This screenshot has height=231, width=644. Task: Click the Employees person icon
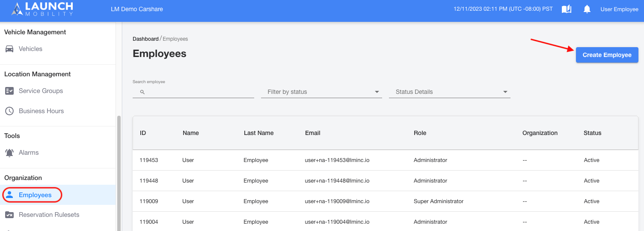point(9,195)
